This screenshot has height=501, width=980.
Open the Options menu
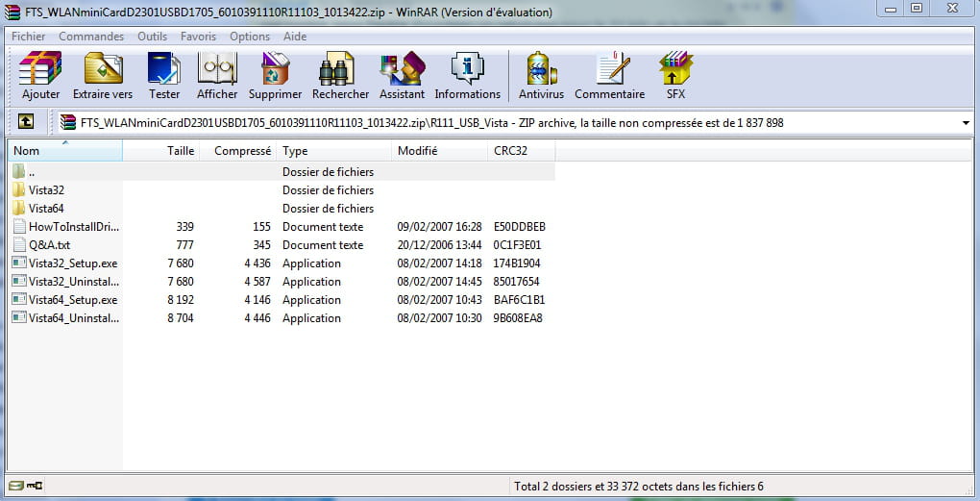[250, 37]
